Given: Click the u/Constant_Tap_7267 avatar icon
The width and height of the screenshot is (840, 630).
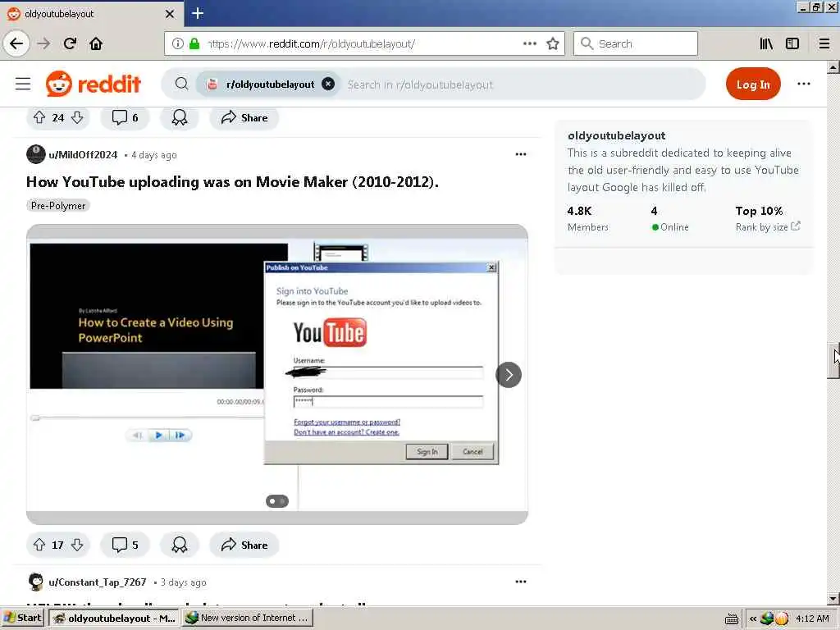Looking at the screenshot, I should point(36,582).
